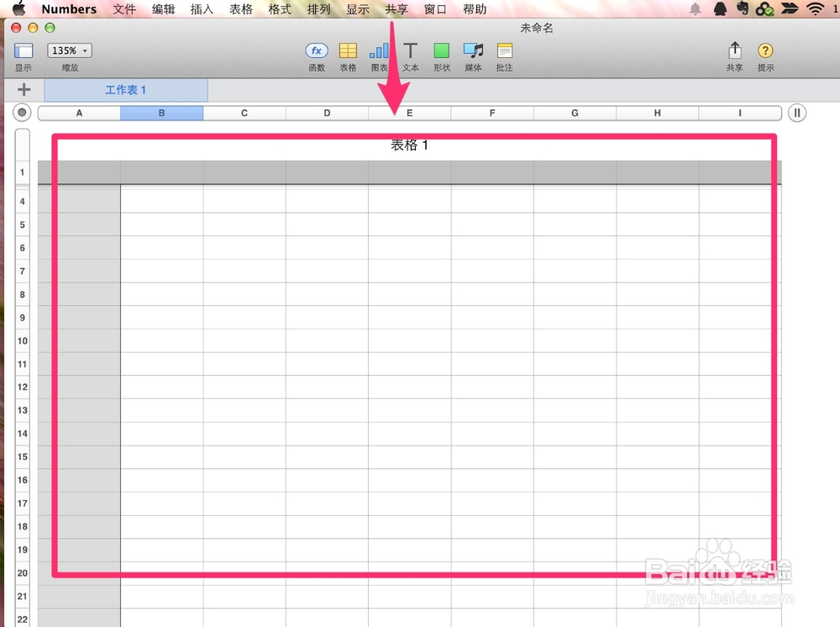The width and height of the screenshot is (840, 627).
Task: Click the column resize handle at right
Action: pos(796,113)
